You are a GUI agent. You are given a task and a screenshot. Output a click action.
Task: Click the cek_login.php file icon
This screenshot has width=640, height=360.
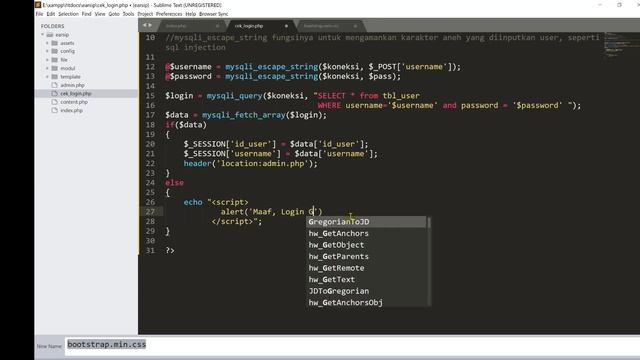pyautogui.click(x=55, y=93)
